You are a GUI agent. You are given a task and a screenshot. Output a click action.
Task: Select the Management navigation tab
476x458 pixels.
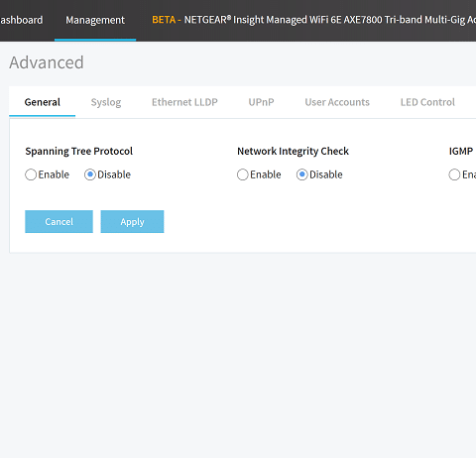pyautogui.click(x=95, y=20)
